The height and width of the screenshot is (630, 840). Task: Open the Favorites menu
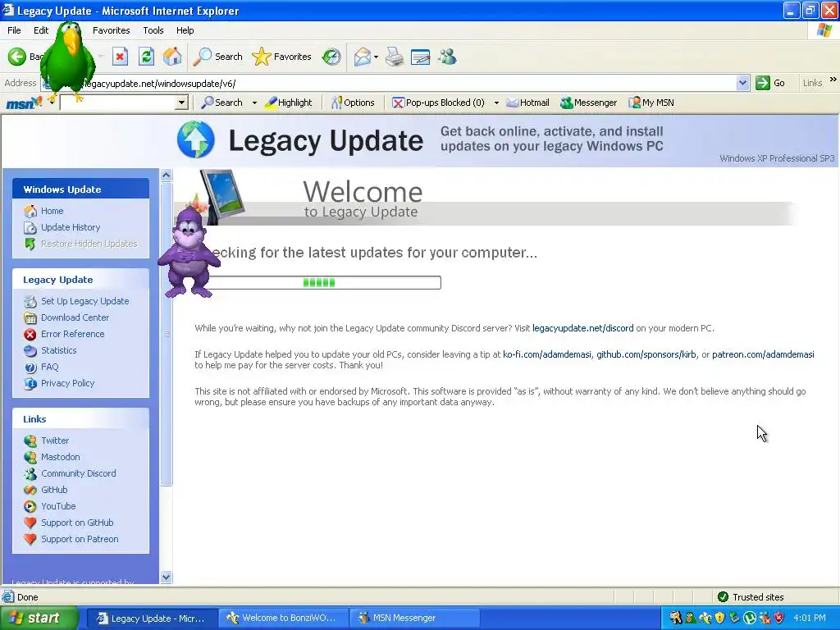[111, 30]
